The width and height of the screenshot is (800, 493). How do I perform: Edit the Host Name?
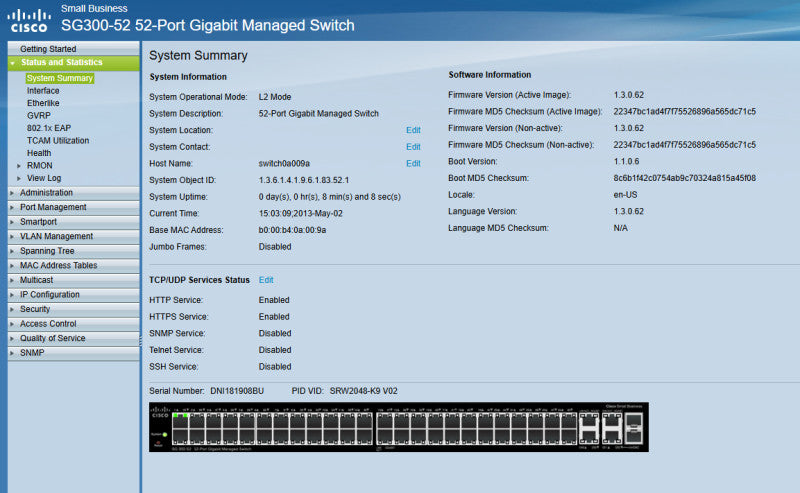413,163
